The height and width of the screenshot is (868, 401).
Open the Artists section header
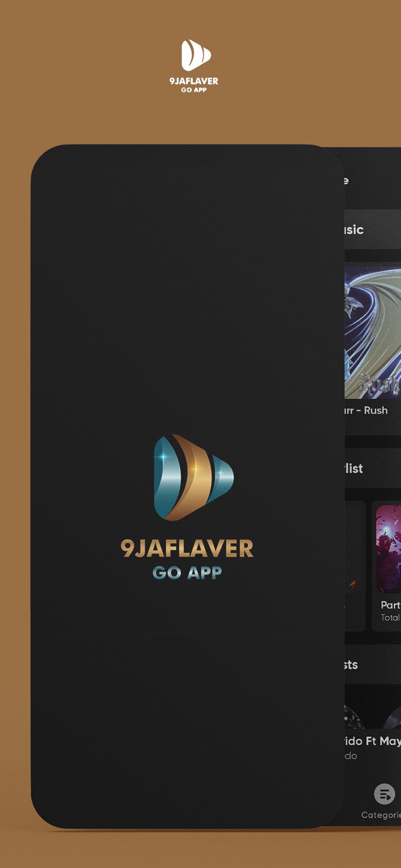coord(351,665)
